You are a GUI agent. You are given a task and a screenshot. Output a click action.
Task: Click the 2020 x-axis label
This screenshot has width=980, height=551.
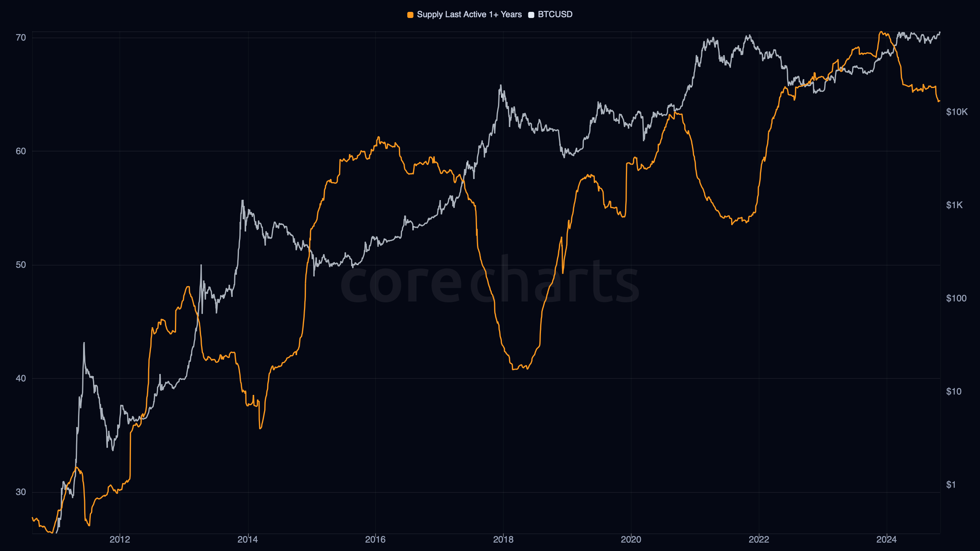pyautogui.click(x=631, y=540)
